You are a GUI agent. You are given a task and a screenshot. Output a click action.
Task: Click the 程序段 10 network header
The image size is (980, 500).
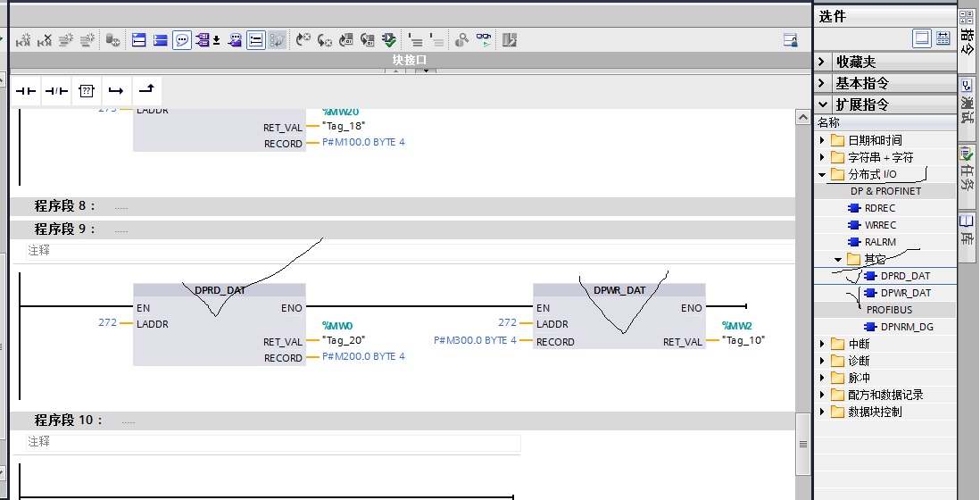(69, 421)
